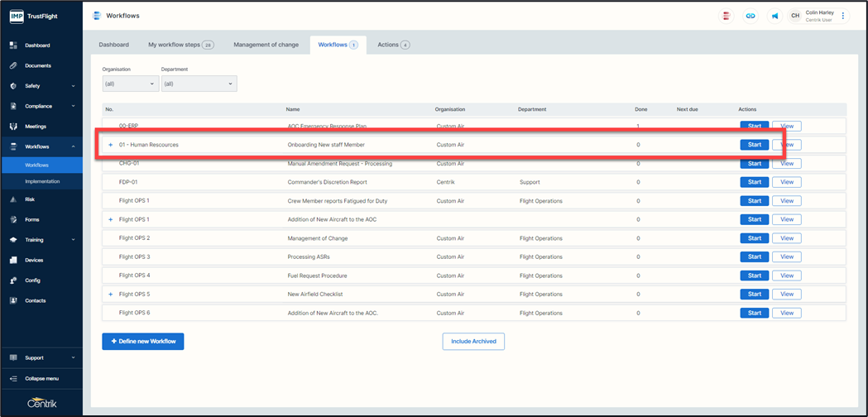The image size is (868, 417).
Task: Click the Meetings icon in sidebar
Action: pos(13,127)
